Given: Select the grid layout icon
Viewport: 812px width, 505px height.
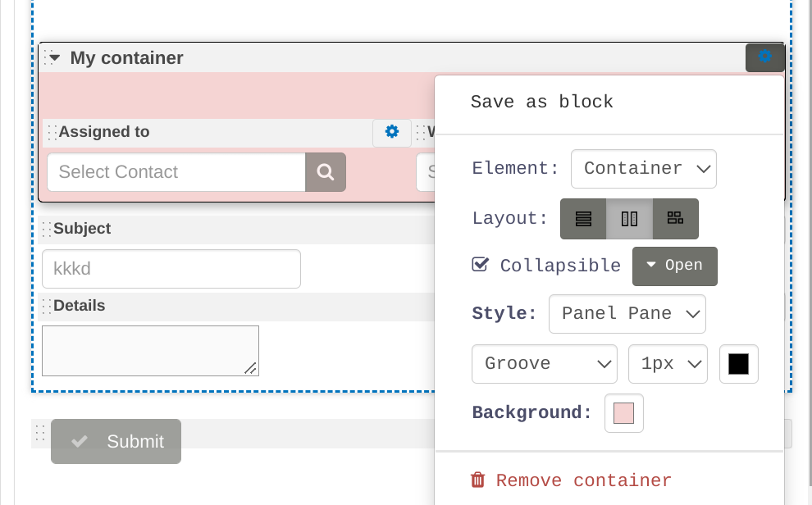Looking at the screenshot, I should coord(675,219).
